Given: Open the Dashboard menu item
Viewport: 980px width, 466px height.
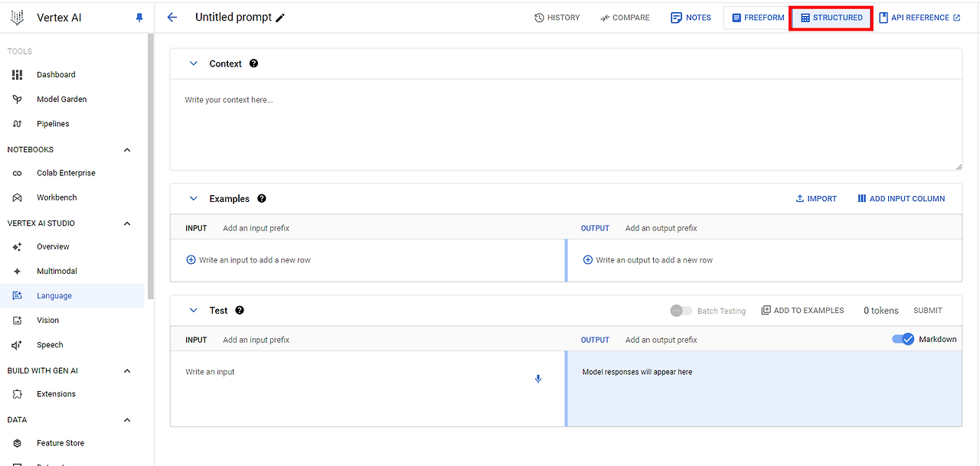Looking at the screenshot, I should tap(72, 74).
